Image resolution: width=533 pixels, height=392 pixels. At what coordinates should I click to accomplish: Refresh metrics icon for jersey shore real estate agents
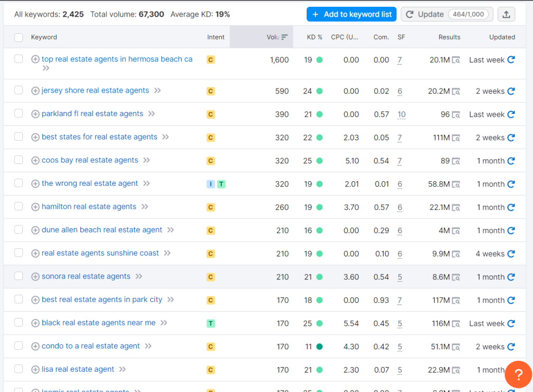[512, 91]
